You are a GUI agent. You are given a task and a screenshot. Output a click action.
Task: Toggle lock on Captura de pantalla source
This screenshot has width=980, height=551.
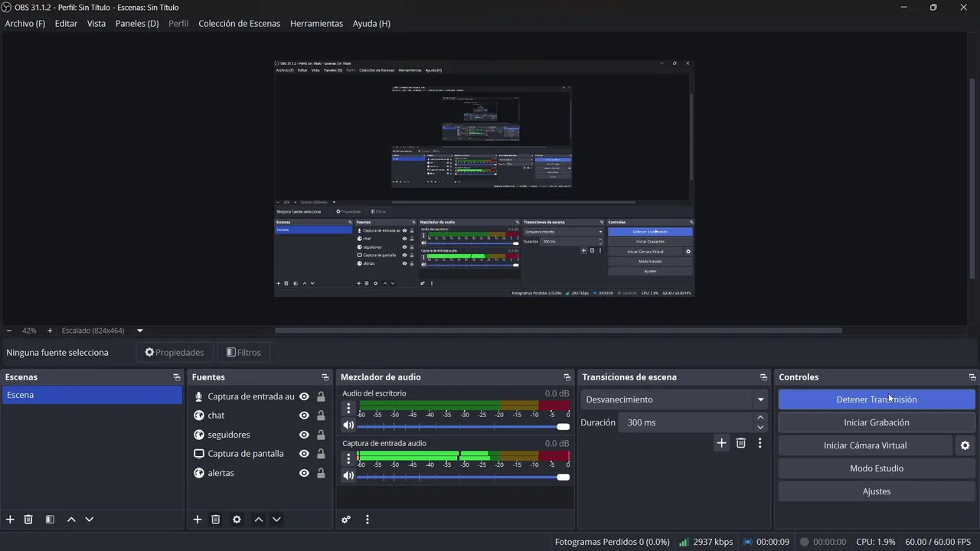(321, 454)
